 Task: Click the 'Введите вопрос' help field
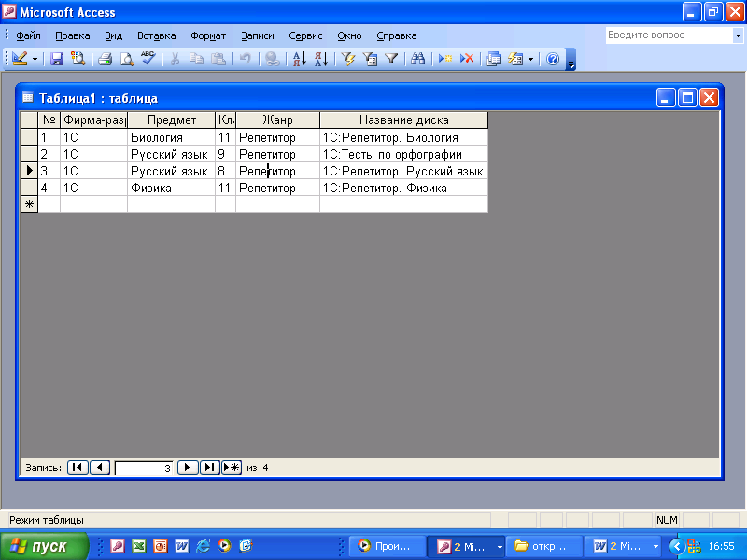(x=669, y=35)
